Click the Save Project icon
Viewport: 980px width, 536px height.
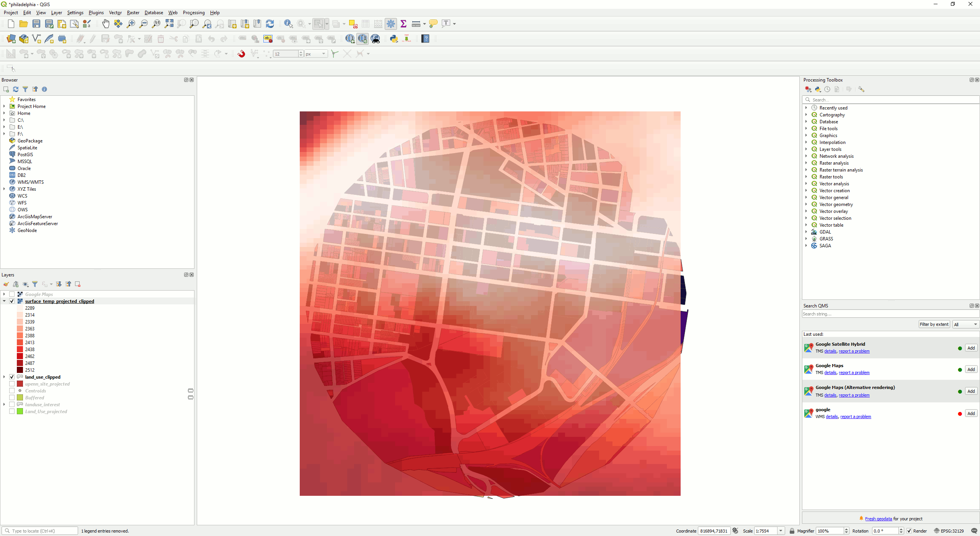(36, 24)
